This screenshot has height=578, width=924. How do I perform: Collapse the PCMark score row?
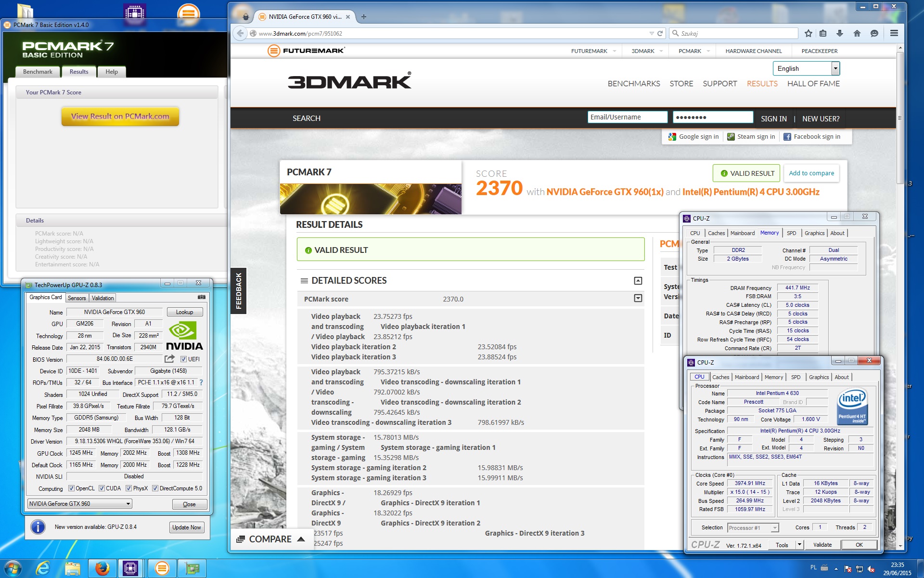(638, 299)
